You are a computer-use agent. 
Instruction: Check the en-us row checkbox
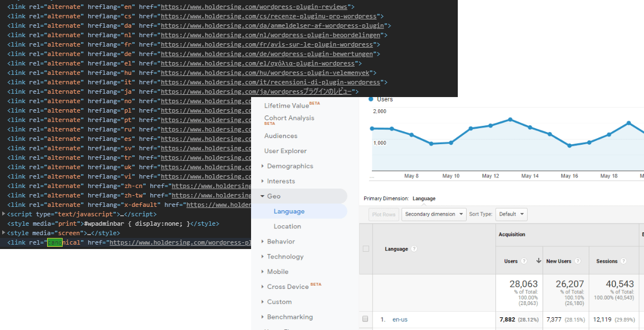pyautogui.click(x=366, y=319)
